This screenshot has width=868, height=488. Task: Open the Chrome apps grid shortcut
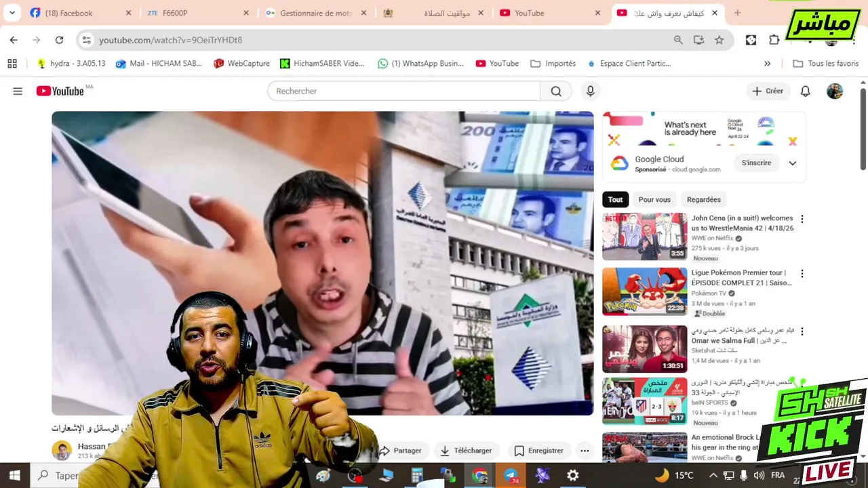pos(12,63)
